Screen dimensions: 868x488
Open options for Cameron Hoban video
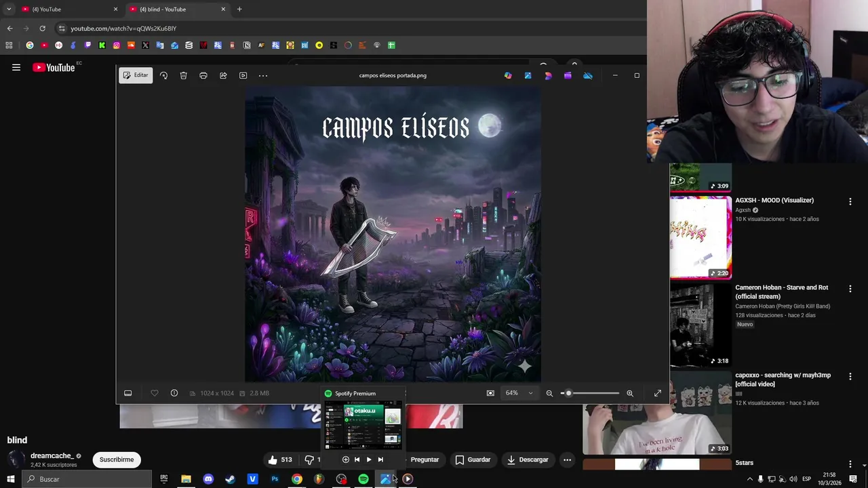[850, 289]
